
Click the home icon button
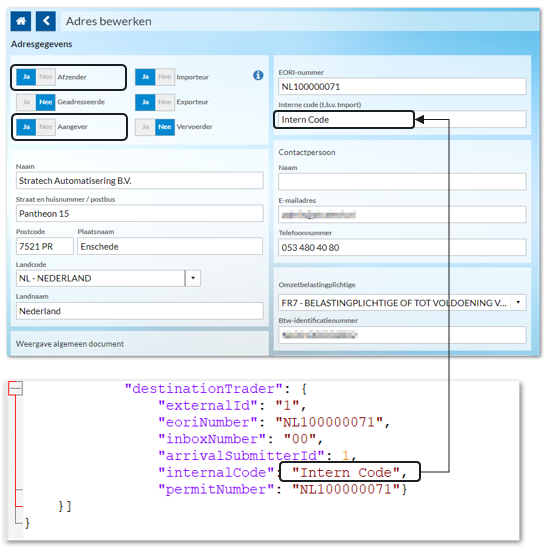point(21,21)
